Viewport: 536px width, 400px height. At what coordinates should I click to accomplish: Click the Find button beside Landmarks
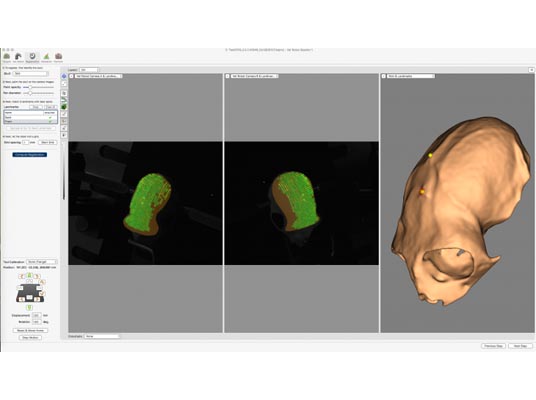(36, 107)
